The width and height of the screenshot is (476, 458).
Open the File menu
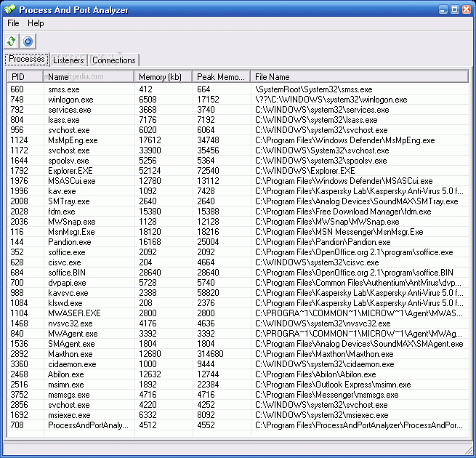tap(13, 23)
